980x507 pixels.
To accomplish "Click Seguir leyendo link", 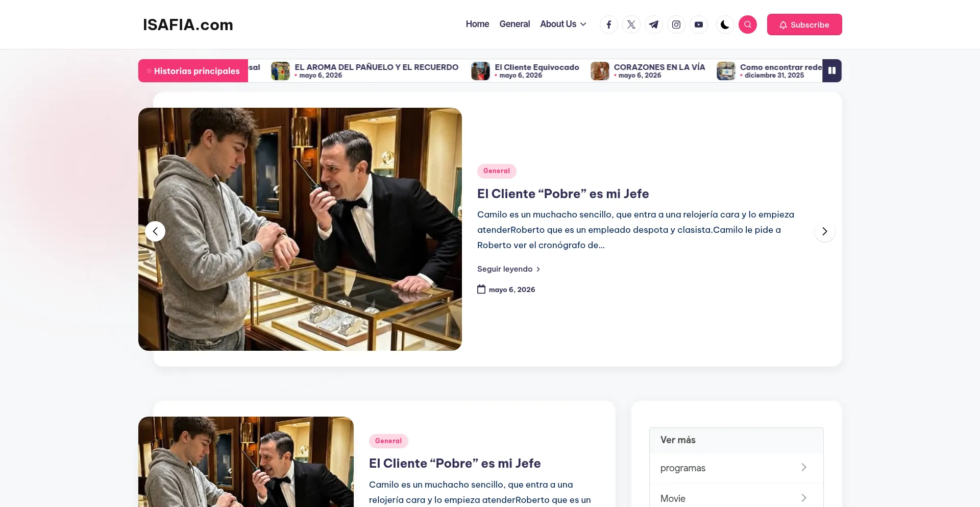I will click(508, 269).
